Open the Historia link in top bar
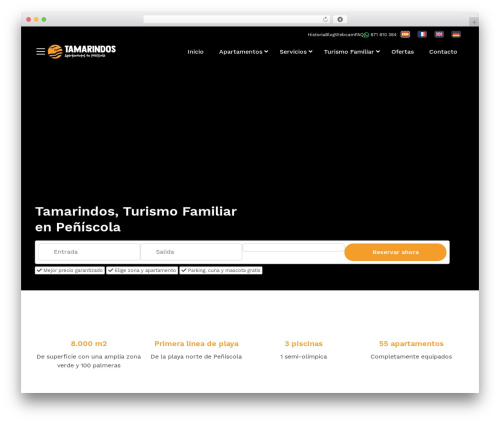The width and height of the screenshot is (500, 423). (315, 35)
